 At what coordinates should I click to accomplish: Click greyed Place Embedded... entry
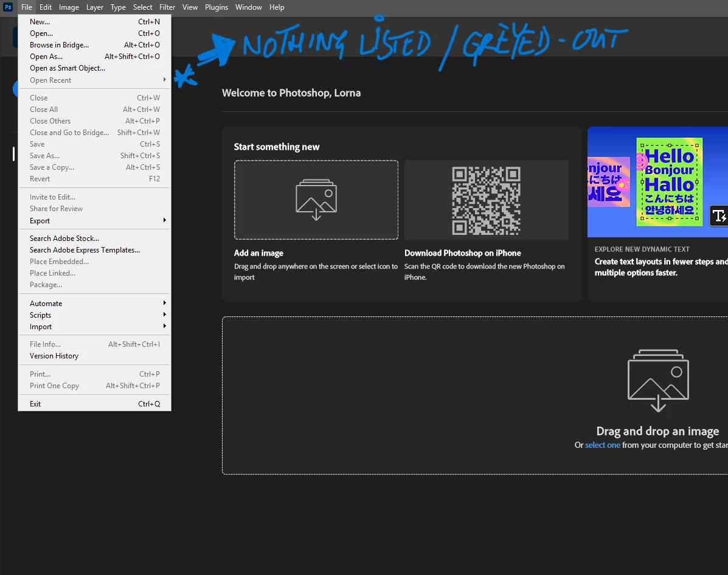pyautogui.click(x=95, y=262)
